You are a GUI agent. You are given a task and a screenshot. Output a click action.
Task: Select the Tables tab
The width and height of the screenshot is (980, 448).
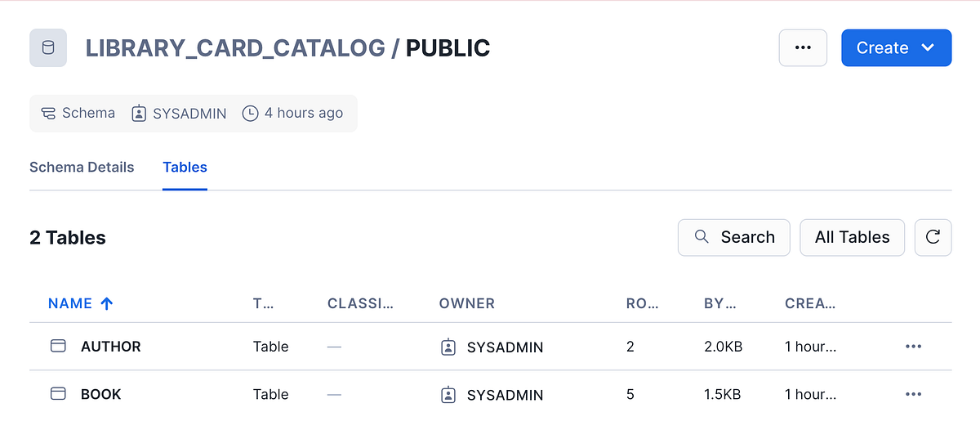185,167
